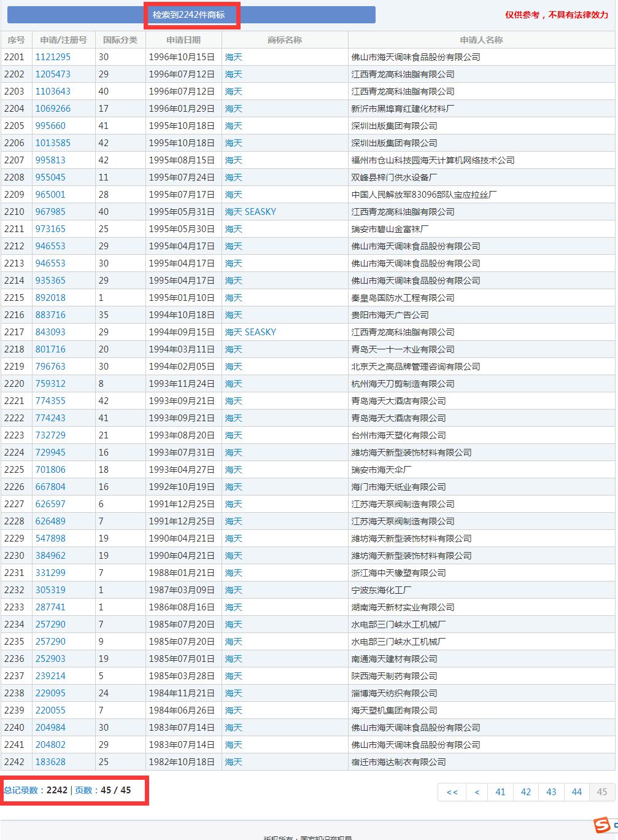Click the 总记录数 2242 text

(x=36, y=790)
